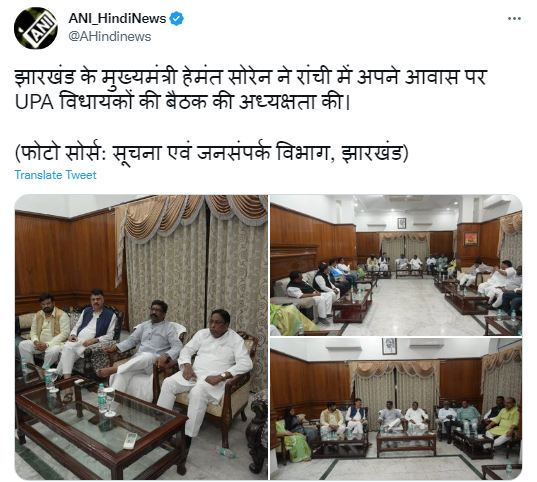
Task: Click the remote control on the glass table
Action: point(130,441)
